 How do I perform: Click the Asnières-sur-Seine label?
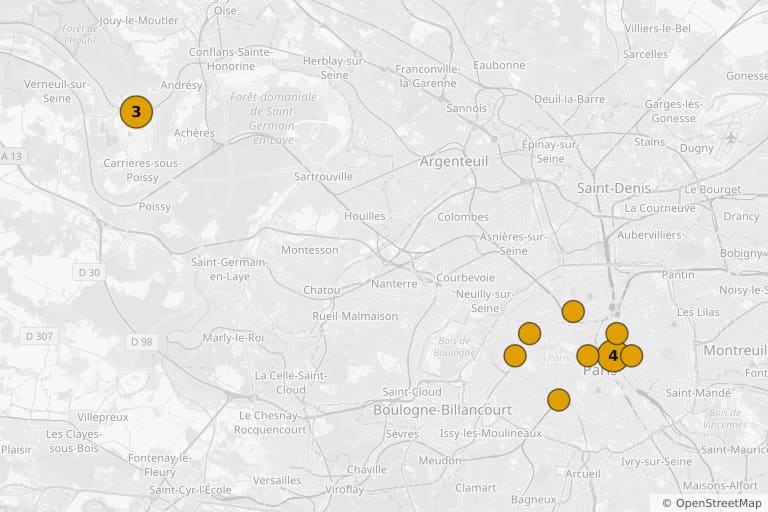click(513, 244)
